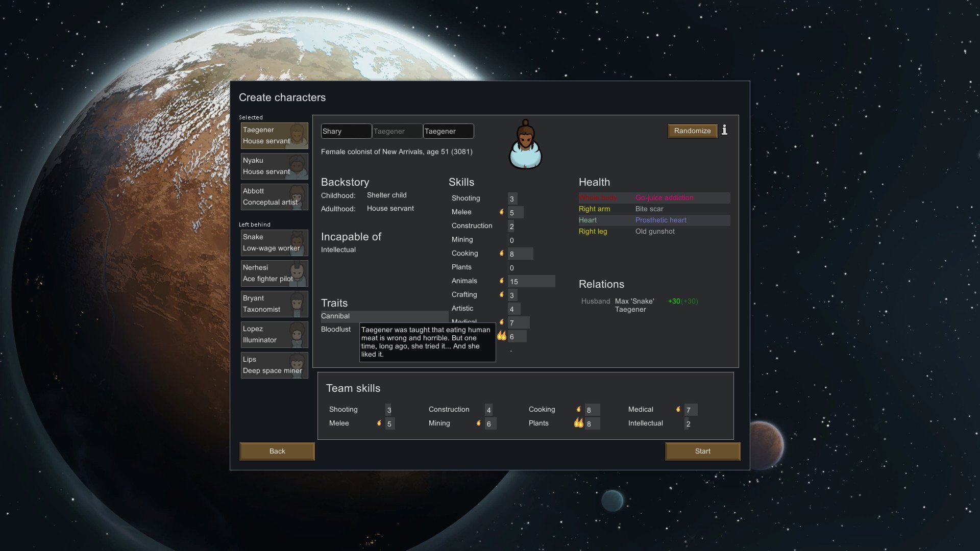The image size is (980, 551).
Task: Expand the Cooking skill details
Action: click(x=464, y=253)
